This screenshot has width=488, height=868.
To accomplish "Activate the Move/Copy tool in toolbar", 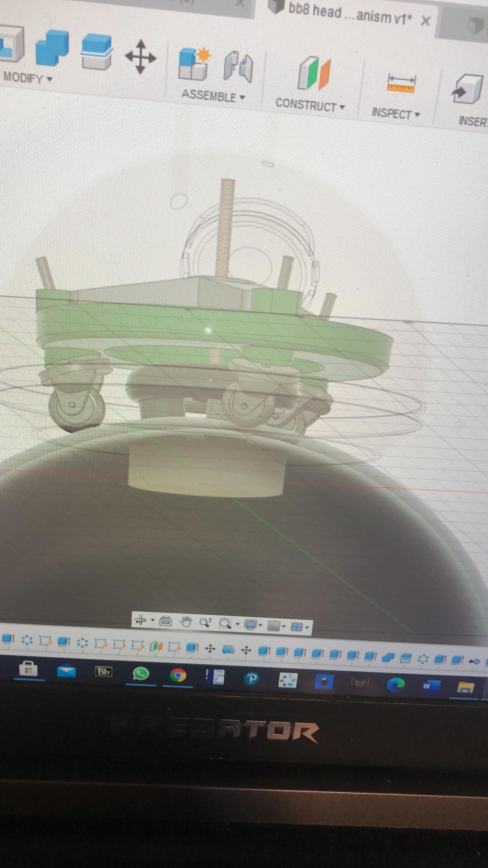I will [141, 57].
